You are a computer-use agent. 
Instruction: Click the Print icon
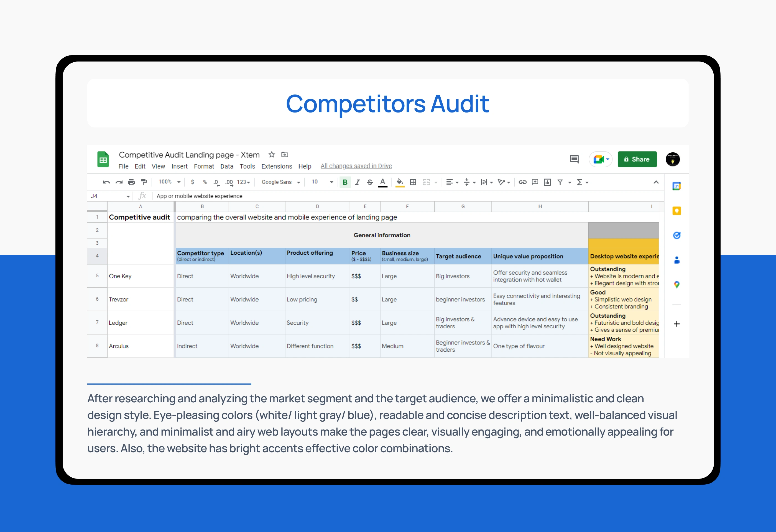pos(131,182)
